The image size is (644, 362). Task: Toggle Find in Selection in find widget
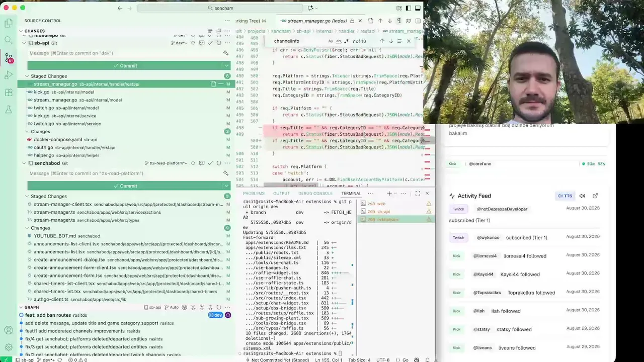point(399,41)
